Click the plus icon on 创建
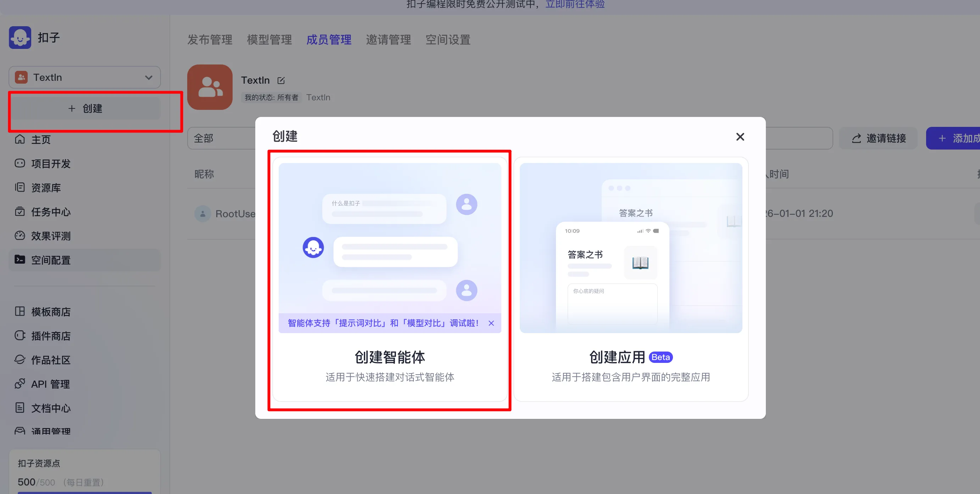This screenshot has height=494, width=980. (x=72, y=108)
